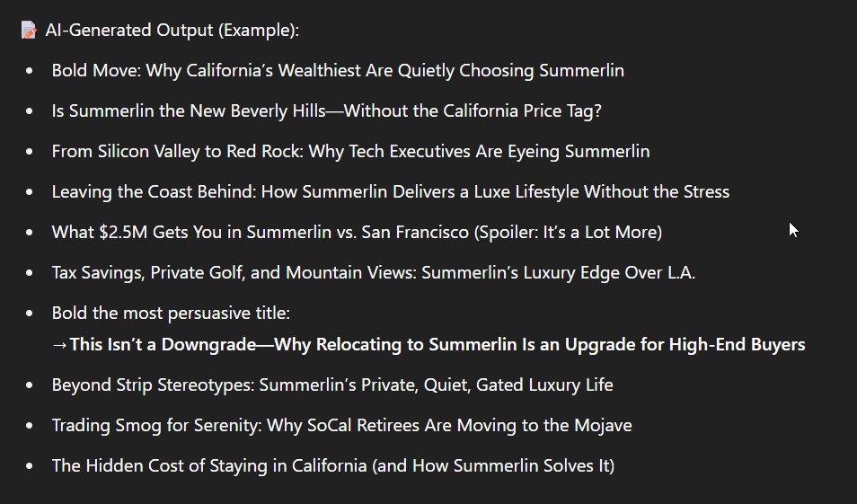Select the $2.5M Summerlin vs. San Francisco line
Viewport: 857px width, 504px height.
pyautogui.click(x=357, y=233)
